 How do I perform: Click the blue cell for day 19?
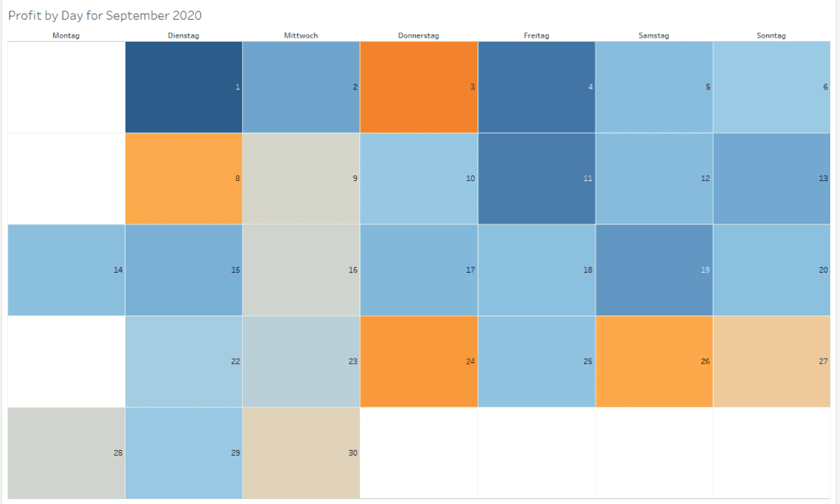[x=654, y=270]
